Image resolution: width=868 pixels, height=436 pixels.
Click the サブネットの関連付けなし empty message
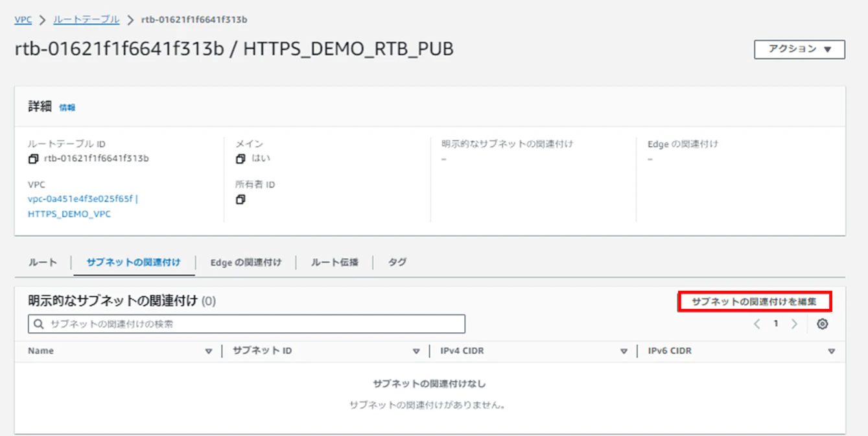pos(430,384)
